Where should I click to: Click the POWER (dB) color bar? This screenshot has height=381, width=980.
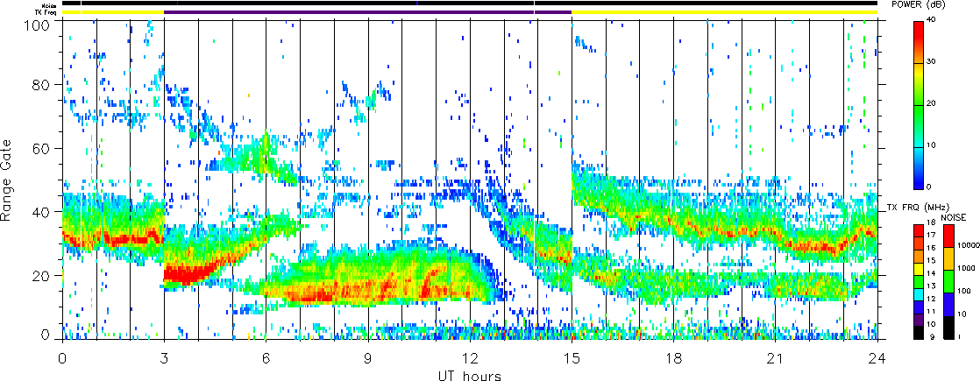click(x=918, y=106)
